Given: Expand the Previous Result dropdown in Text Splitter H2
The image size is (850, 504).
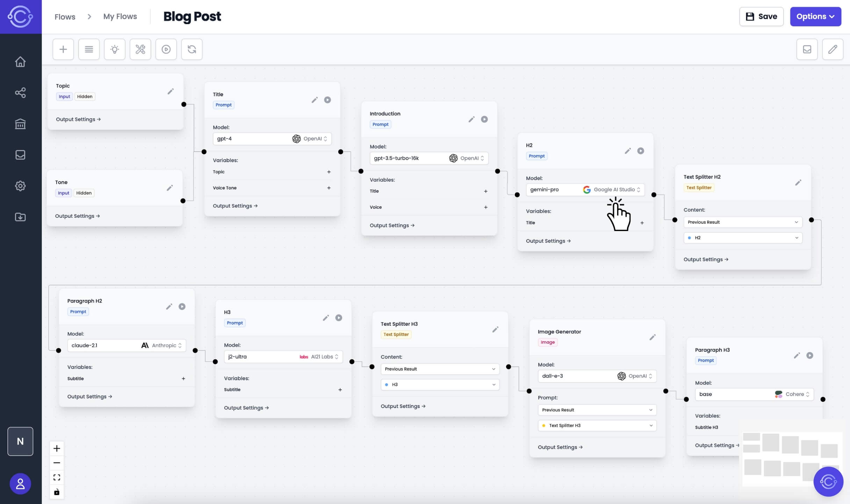Looking at the screenshot, I should tap(743, 222).
